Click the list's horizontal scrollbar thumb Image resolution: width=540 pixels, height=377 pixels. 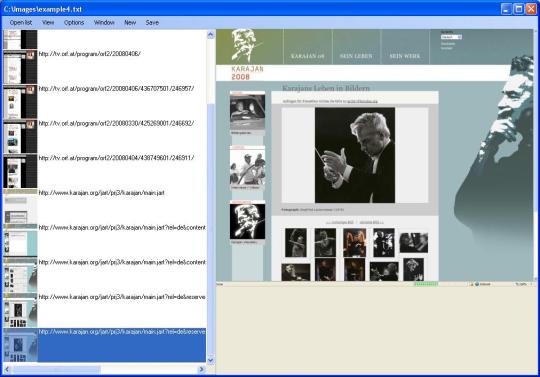point(56,369)
